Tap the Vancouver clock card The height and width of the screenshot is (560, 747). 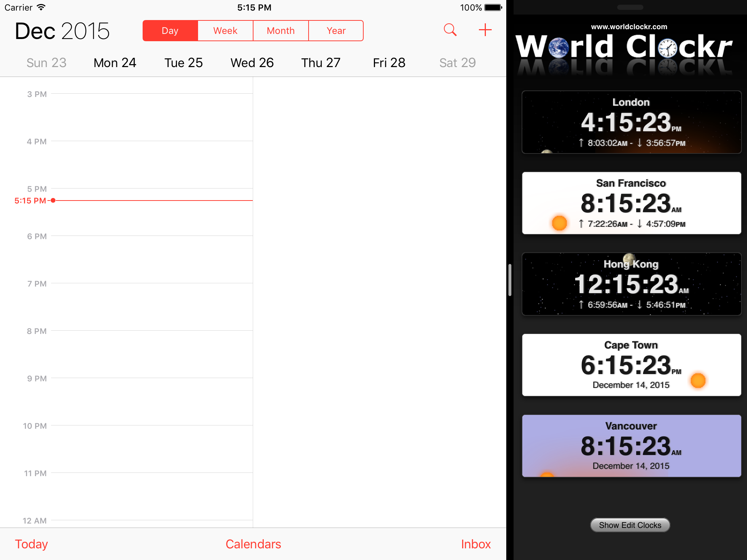click(x=631, y=446)
